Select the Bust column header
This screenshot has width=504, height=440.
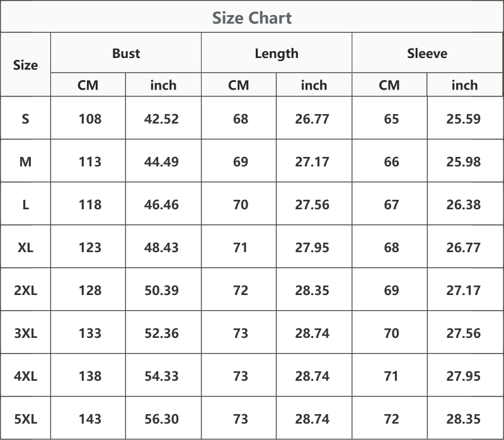point(126,53)
